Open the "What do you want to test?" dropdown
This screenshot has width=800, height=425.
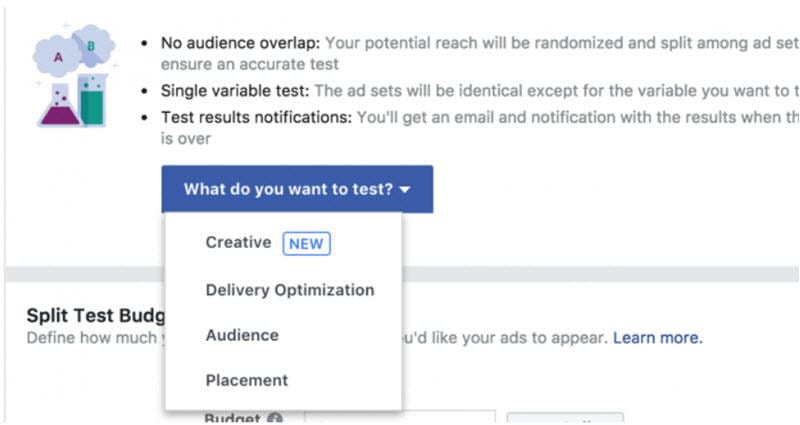click(x=297, y=189)
